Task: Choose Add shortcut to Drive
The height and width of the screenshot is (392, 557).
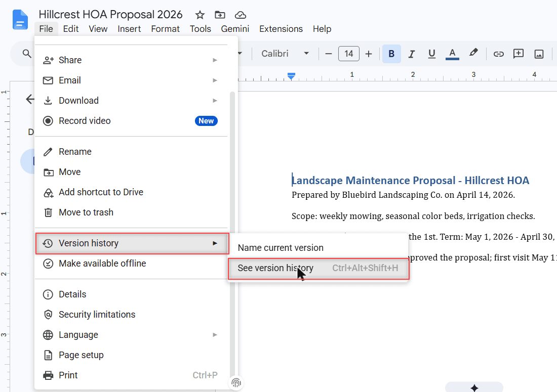Action: pos(132,192)
